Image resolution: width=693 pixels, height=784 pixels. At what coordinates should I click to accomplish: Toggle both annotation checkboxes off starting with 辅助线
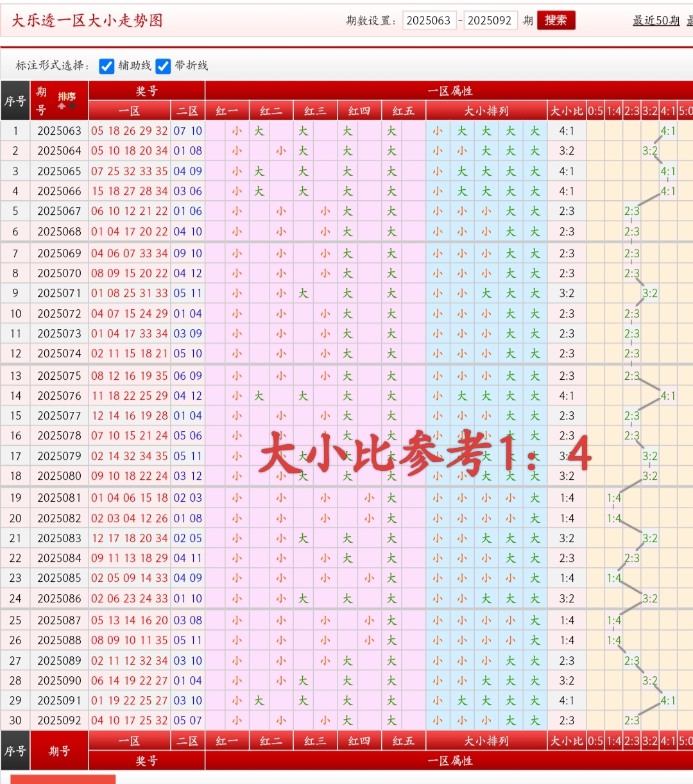pos(107,66)
